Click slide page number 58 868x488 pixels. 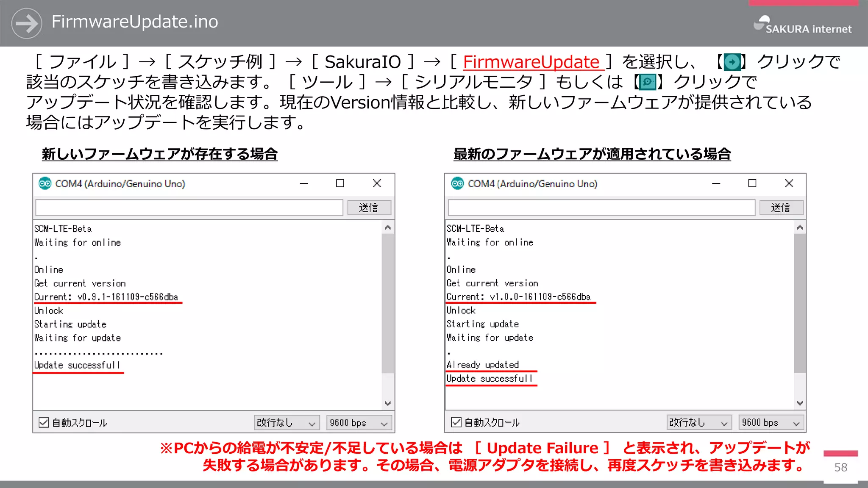841,467
